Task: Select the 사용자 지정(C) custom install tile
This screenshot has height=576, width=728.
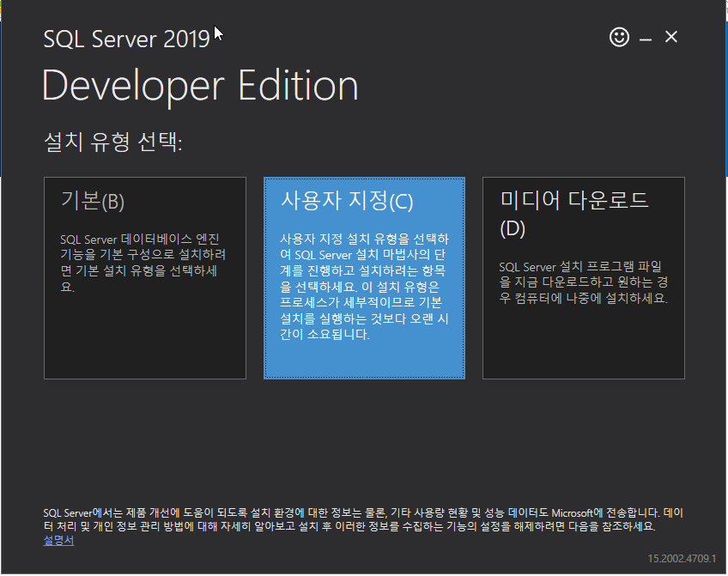Action: pyautogui.click(x=364, y=278)
